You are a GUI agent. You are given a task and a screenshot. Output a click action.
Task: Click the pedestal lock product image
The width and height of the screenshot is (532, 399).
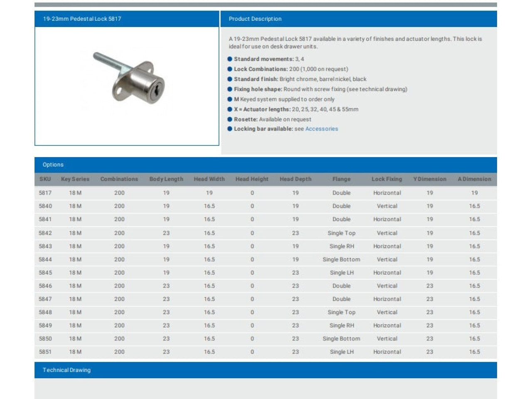pos(129,78)
